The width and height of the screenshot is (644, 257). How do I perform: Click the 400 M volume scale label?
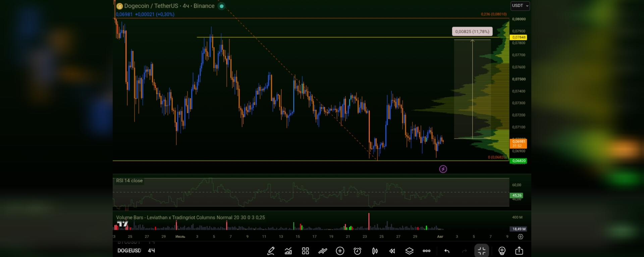tap(517, 217)
